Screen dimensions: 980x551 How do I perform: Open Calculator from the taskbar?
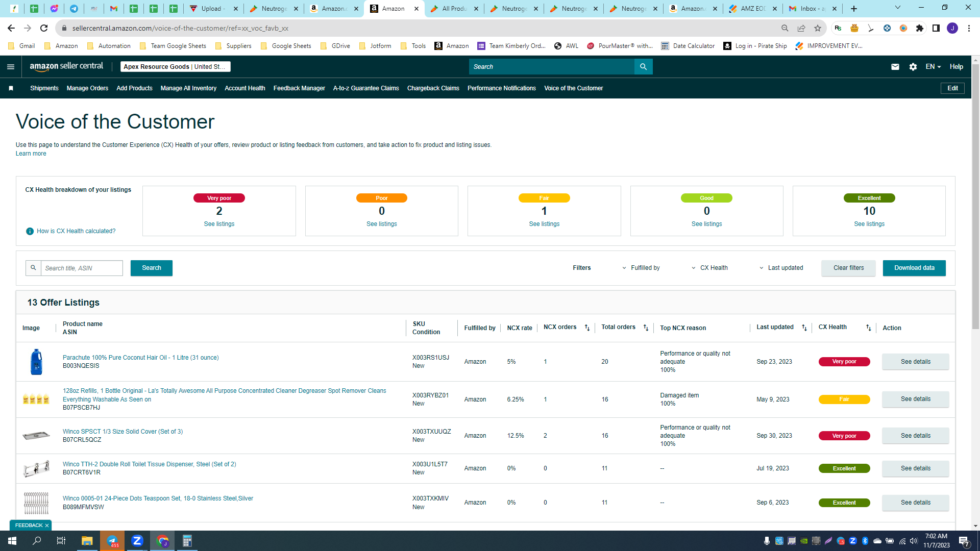pyautogui.click(x=187, y=541)
